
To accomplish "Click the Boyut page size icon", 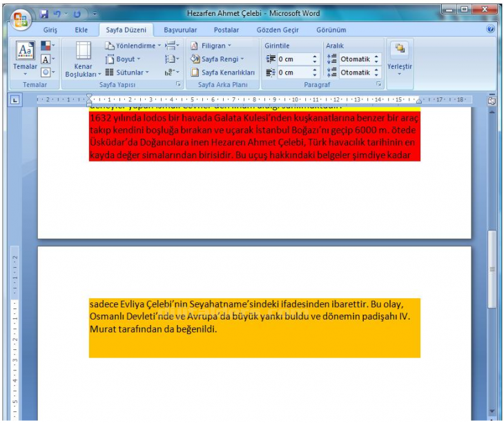I will [110, 59].
